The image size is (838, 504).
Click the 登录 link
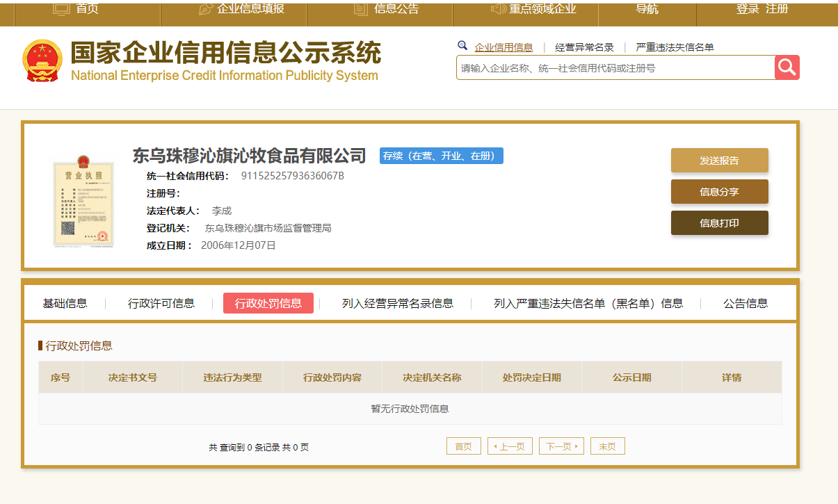click(x=748, y=9)
